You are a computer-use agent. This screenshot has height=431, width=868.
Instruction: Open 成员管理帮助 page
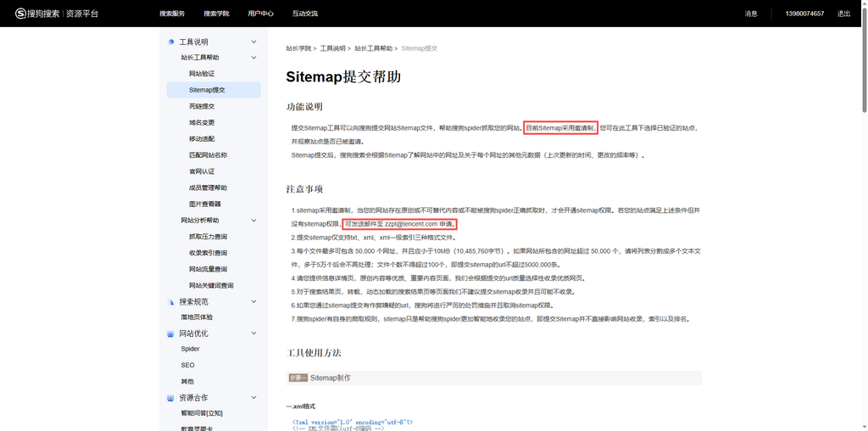pyautogui.click(x=209, y=188)
